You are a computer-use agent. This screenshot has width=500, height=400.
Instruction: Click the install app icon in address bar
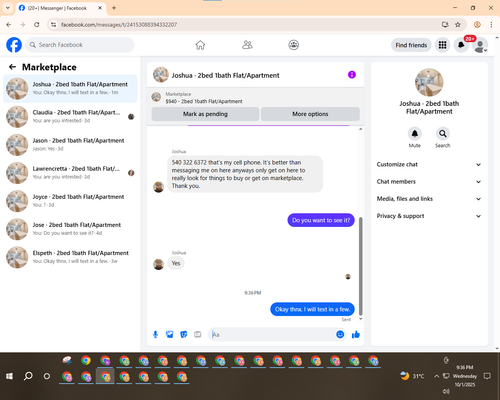click(445, 24)
